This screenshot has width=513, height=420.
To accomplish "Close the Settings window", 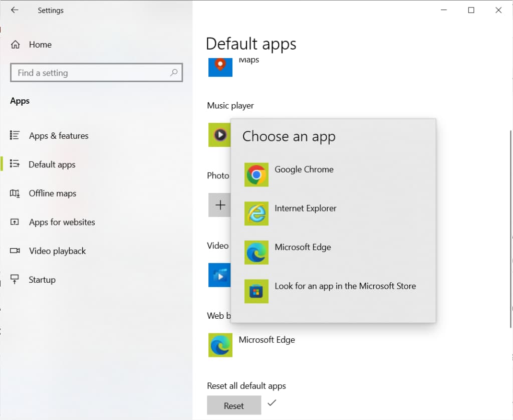I will tap(498, 10).
